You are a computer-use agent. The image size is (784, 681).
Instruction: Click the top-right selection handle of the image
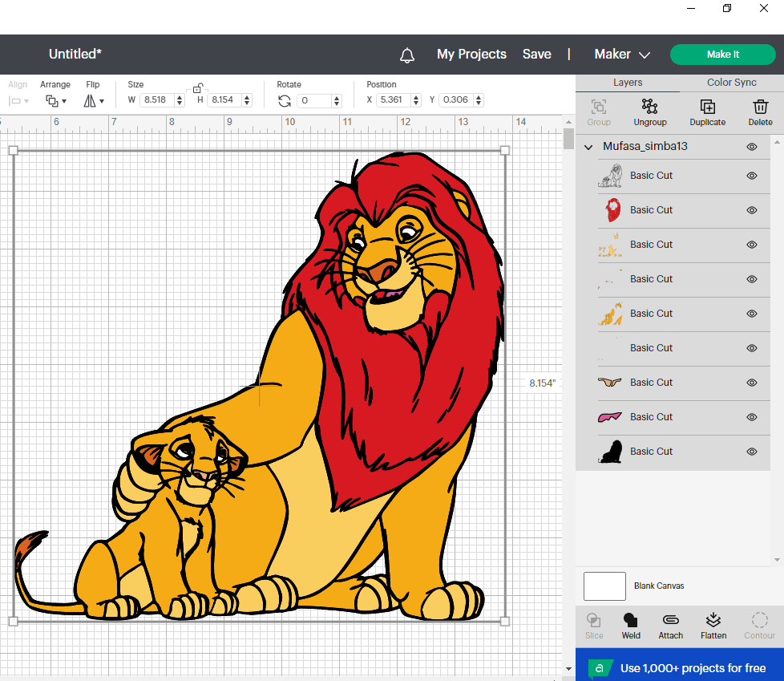504,150
